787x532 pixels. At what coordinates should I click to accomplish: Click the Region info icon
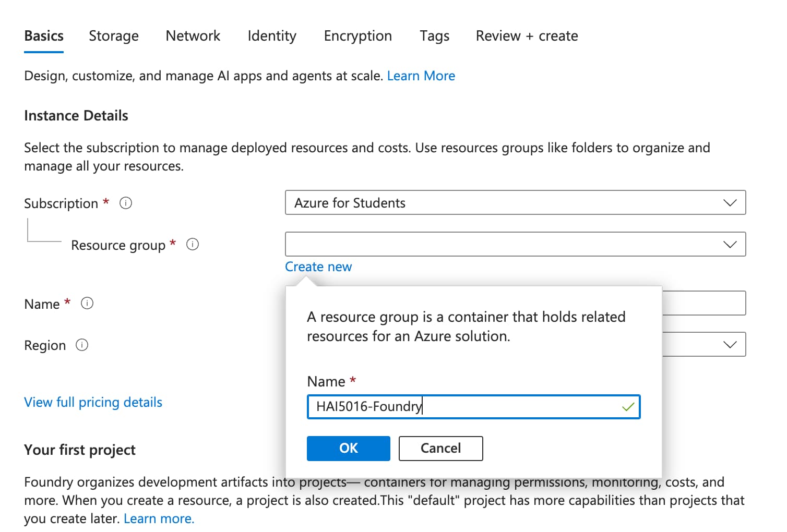click(x=82, y=345)
